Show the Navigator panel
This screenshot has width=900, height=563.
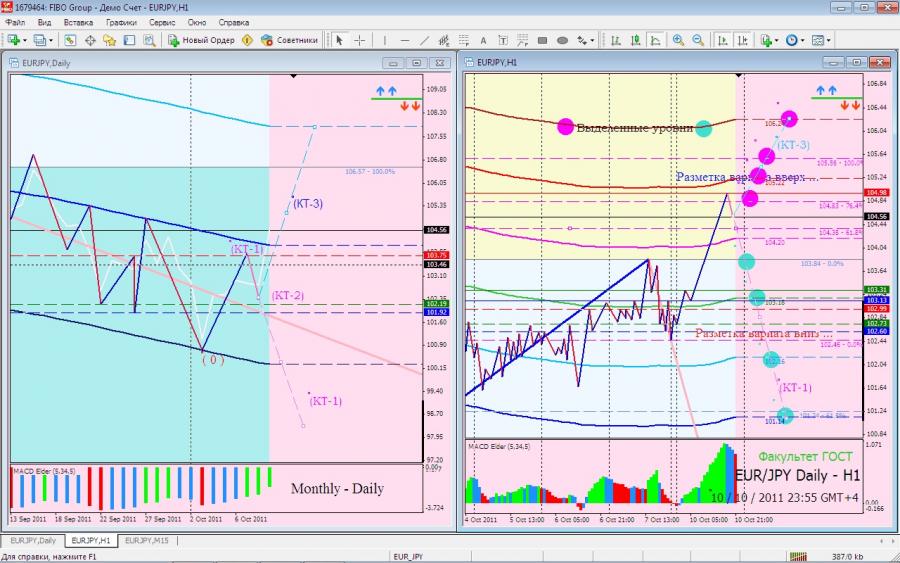(110, 40)
